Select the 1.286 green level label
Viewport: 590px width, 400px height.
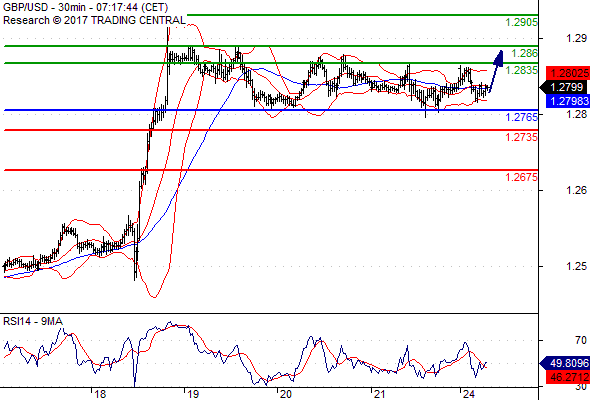(x=525, y=53)
